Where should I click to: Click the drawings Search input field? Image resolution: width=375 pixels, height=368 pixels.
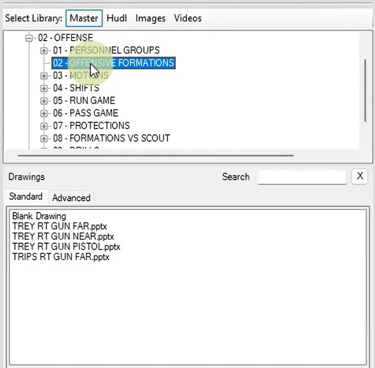point(302,177)
